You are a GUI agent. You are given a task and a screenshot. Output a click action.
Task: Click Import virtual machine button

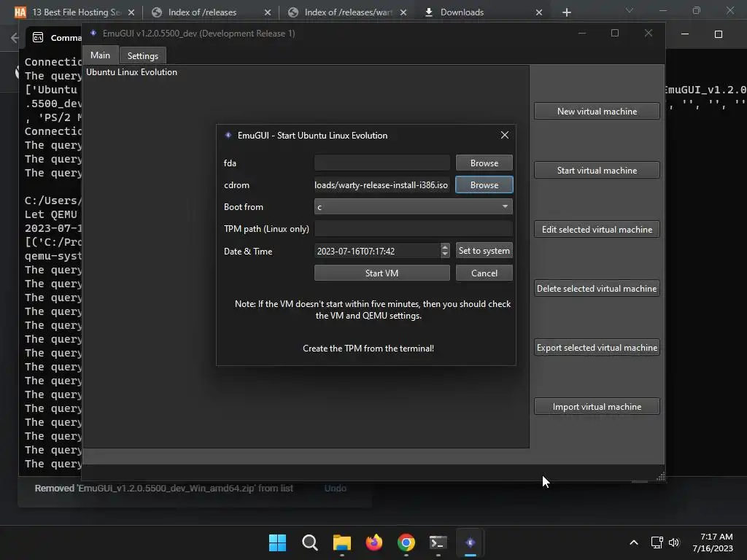click(597, 406)
